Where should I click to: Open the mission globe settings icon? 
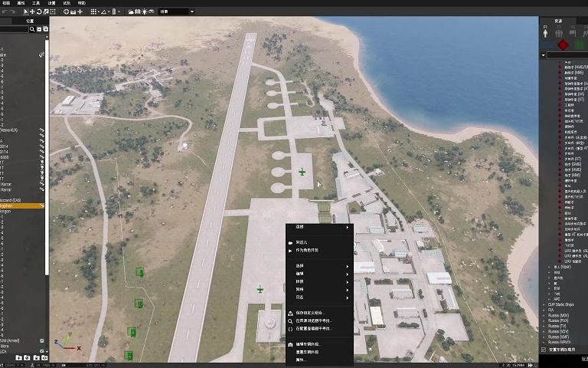pyautogui.click(x=67, y=11)
